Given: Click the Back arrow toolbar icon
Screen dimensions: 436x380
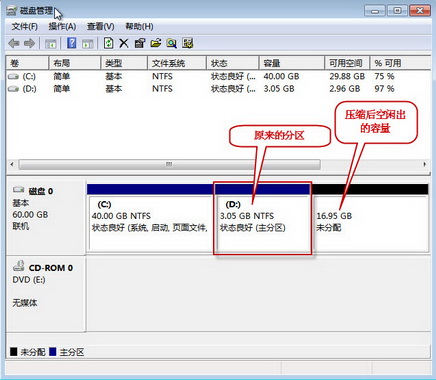Looking at the screenshot, I should tap(14, 43).
